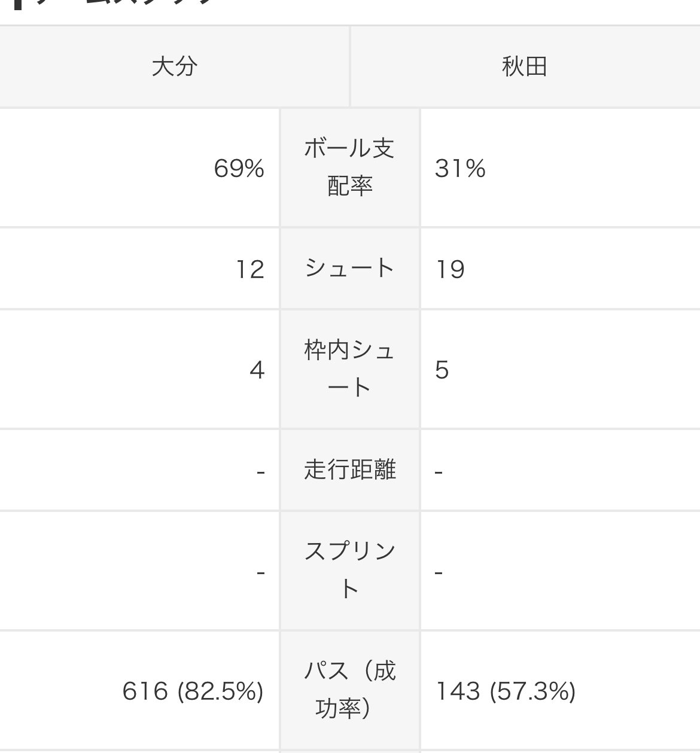Click 秋田's shot count 19

pos(450,269)
